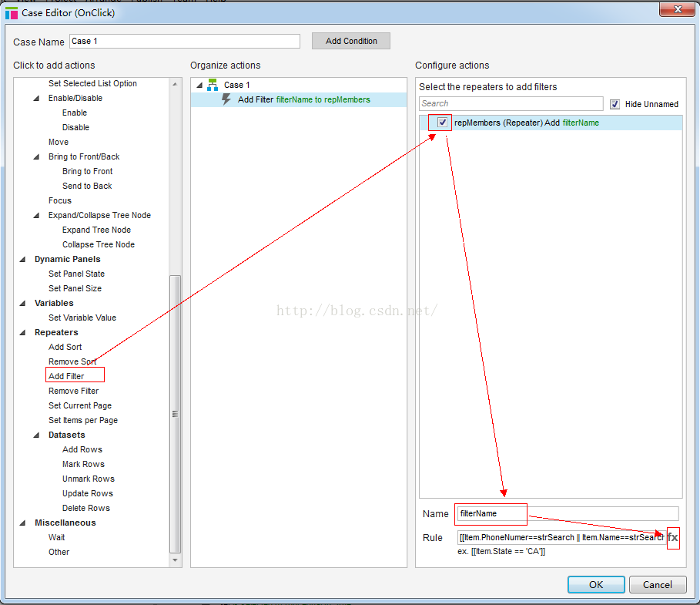The image size is (700, 605).
Task: Collapse the Datasets group
Action: (x=36, y=435)
